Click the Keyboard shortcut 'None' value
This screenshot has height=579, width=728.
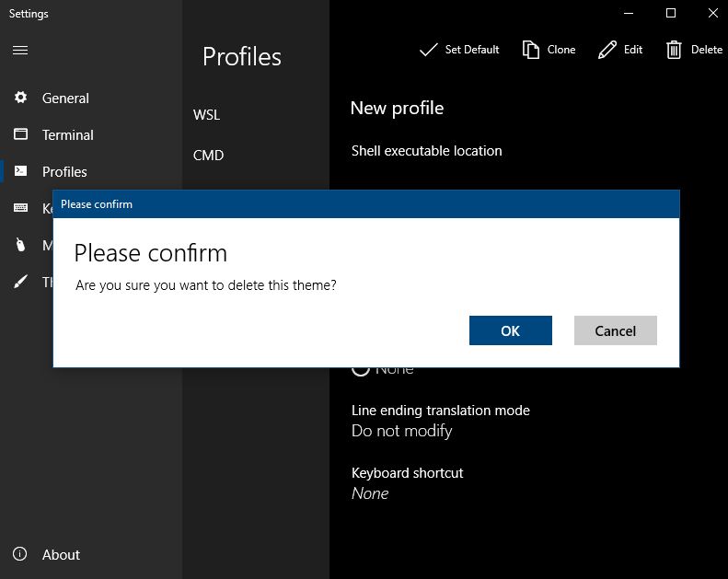[x=370, y=493]
